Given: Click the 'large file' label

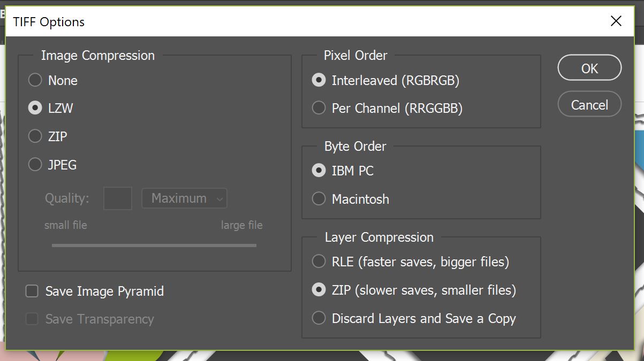Looking at the screenshot, I should (x=242, y=225).
